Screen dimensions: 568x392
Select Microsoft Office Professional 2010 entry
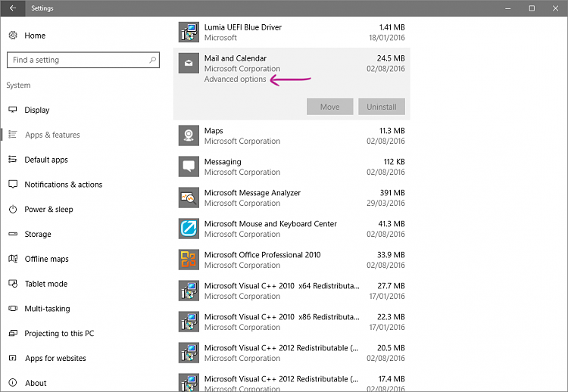292,260
